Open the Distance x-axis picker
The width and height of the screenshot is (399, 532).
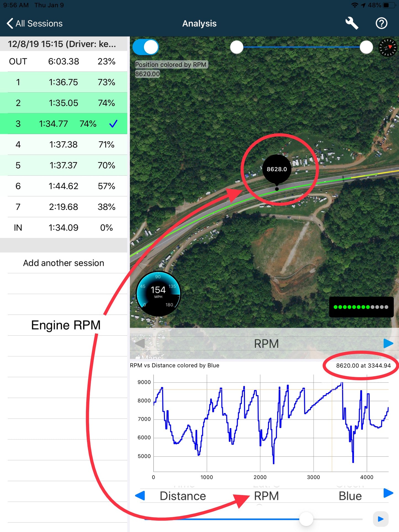click(183, 496)
